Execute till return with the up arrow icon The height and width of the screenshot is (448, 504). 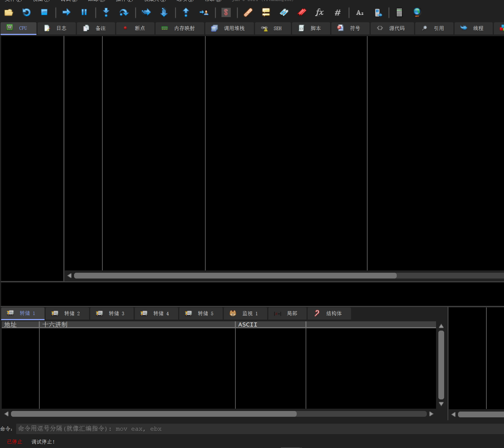(186, 12)
